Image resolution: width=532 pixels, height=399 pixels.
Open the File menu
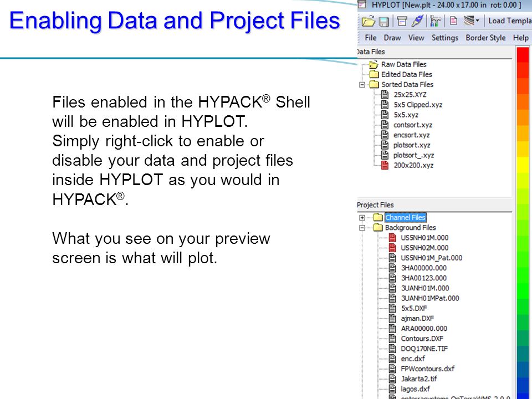371,38
